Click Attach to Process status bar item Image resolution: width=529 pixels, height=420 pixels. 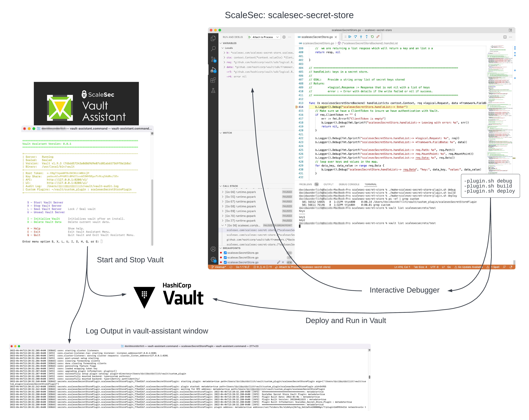point(302,267)
